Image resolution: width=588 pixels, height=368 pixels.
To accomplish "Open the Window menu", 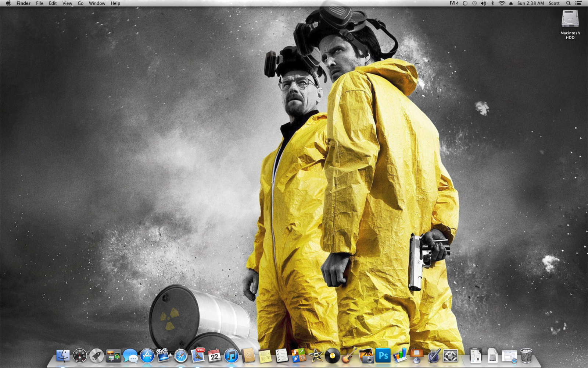I will pos(97,3).
